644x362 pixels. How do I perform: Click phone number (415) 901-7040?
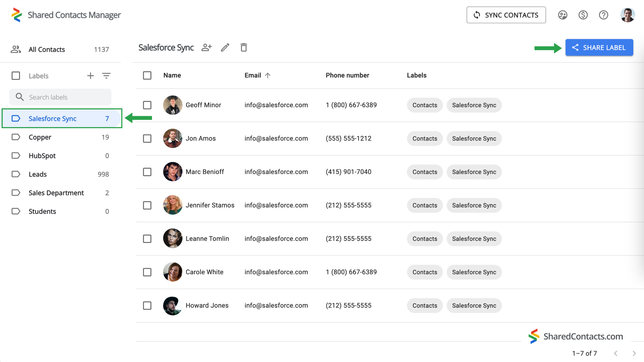(349, 172)
